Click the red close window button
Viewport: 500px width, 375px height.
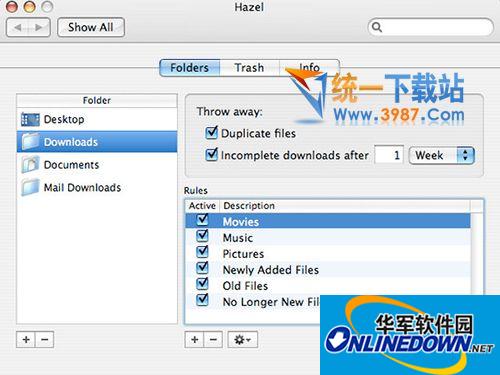click(12, 7)
